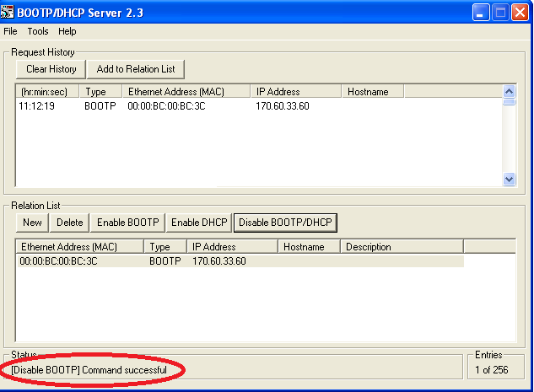Select the 11:12:19 request history entry
The height and width of the screenshot is (392, 534).
coord(36,106)
